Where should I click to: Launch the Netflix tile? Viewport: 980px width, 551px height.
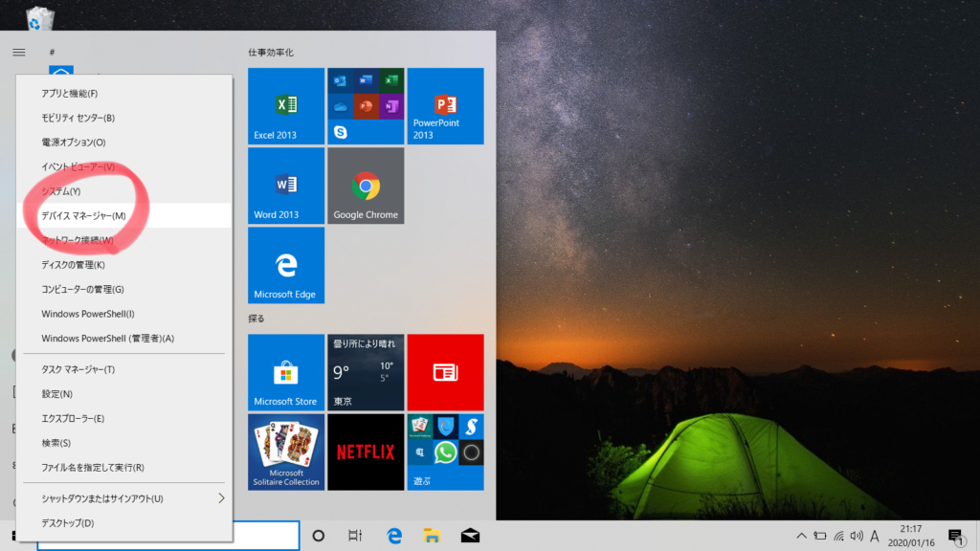(366, 452)
